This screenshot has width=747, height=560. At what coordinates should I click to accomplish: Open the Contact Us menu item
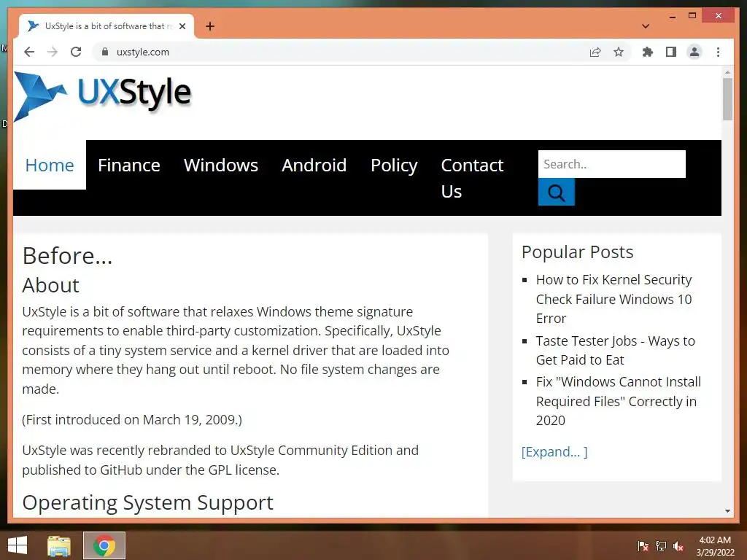pyautogui.click(x=472, y=178)
